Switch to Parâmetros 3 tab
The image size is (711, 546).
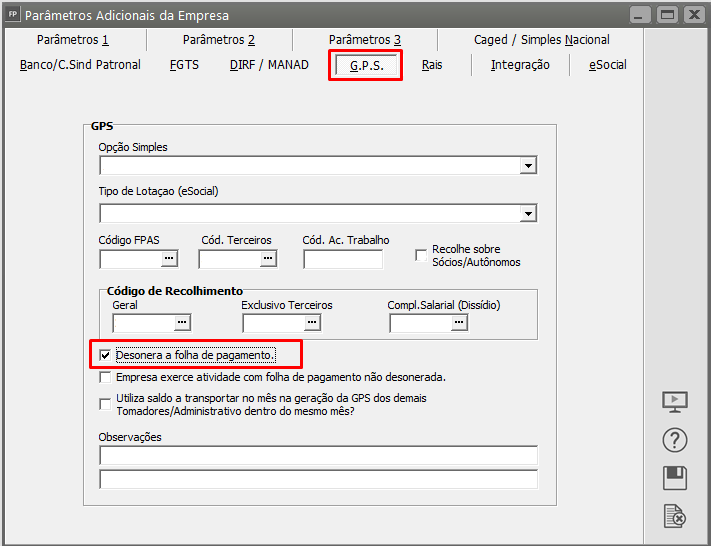(x=365, y=40)
